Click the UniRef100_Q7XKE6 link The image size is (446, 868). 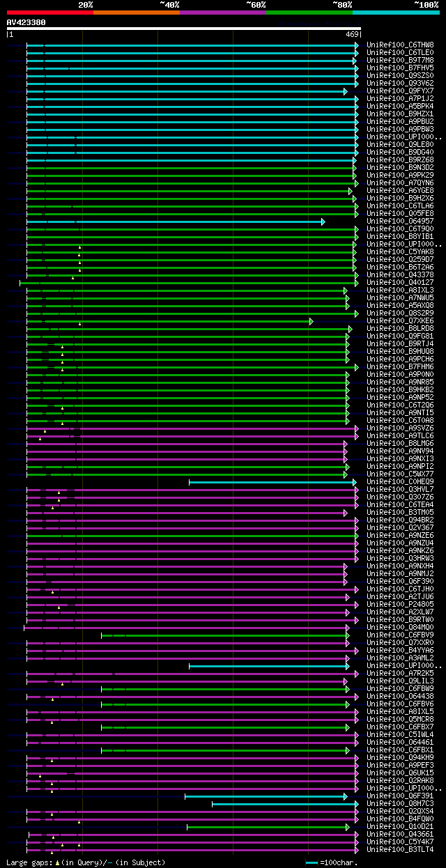click(400, 321)
